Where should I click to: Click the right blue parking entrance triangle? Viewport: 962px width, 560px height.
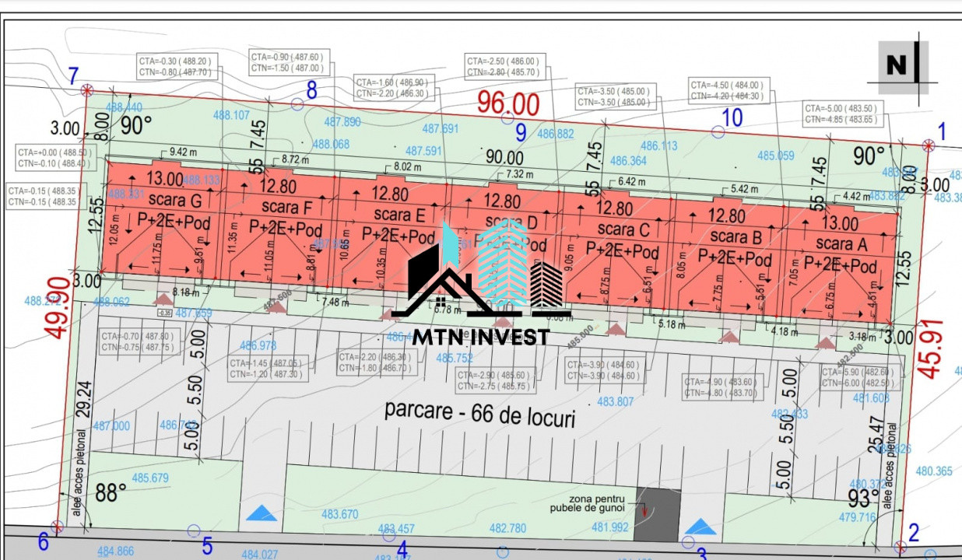coord(700,527)
